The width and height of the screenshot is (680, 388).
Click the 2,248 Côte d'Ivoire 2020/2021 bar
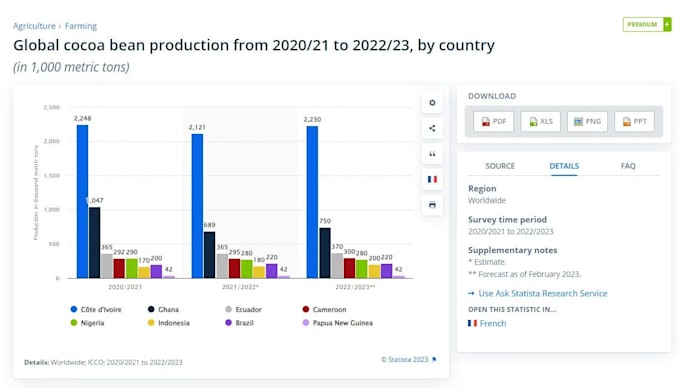(82, 202)
